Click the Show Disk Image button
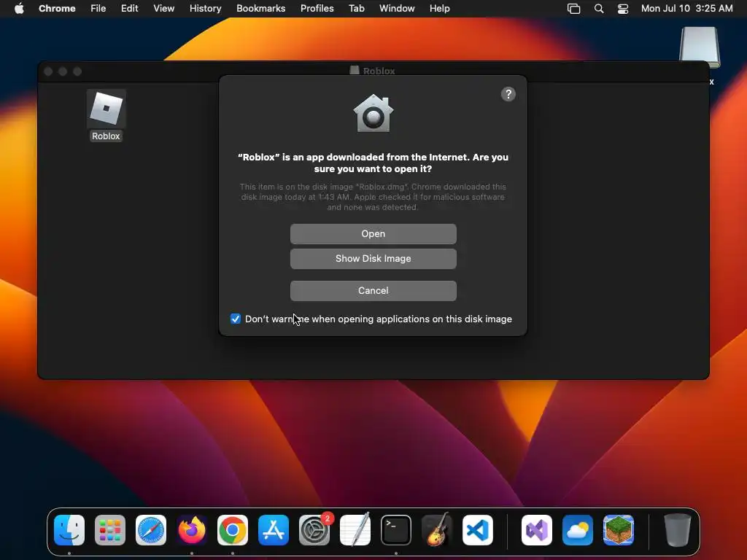 373,259
